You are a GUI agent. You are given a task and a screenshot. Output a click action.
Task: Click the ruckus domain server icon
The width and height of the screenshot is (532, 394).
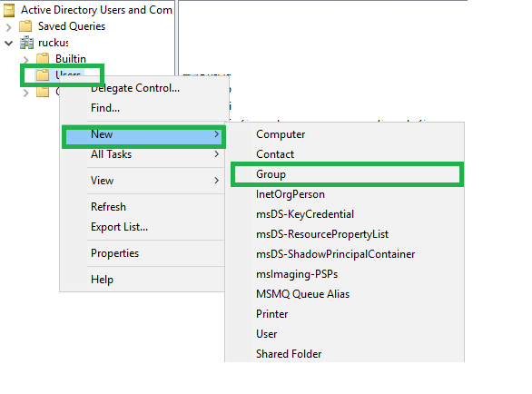[26, 43]
